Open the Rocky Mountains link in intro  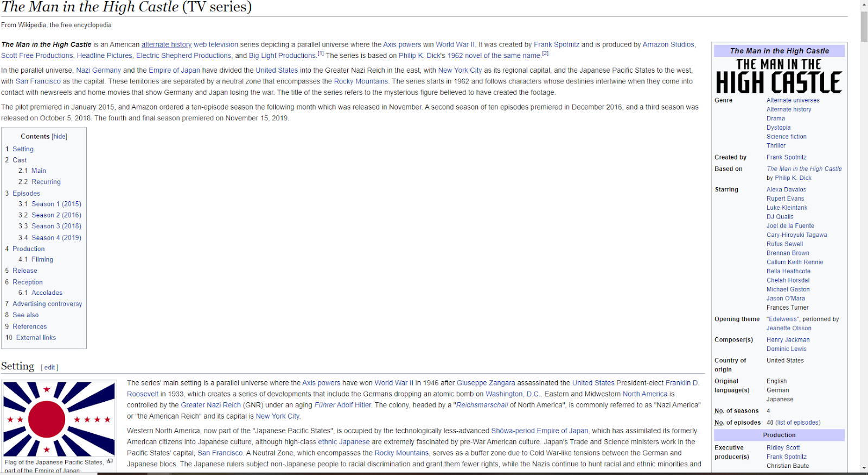tap(361, 81)
